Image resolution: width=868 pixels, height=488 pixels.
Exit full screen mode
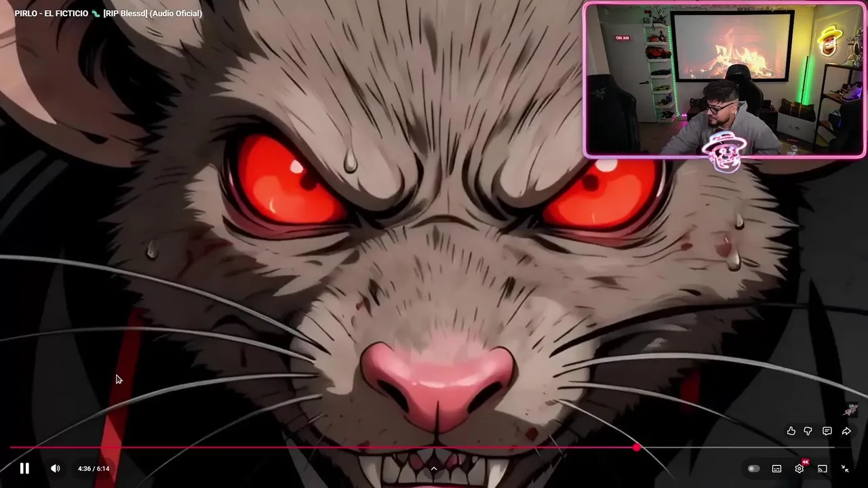845,468
